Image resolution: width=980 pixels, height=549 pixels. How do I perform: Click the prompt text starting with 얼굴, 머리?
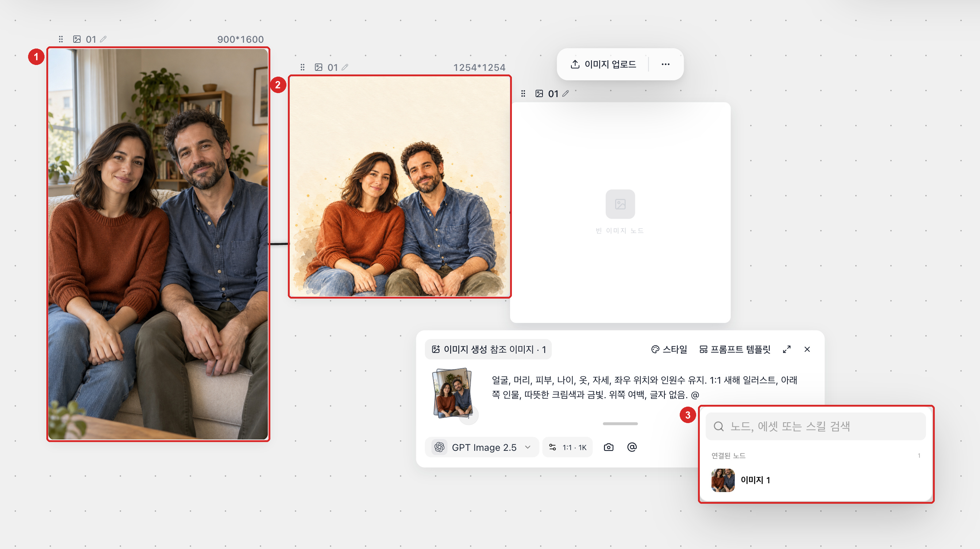pos(644,388)
